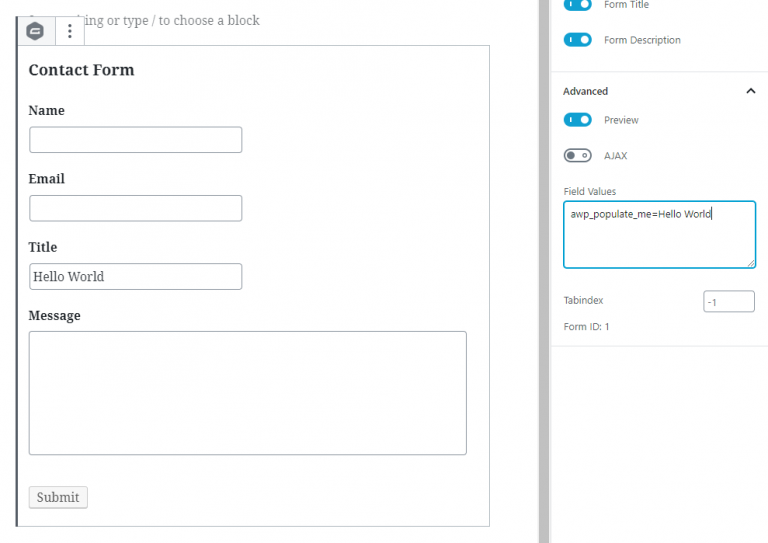Click the Advanced panel heading
768x543 pixels.
[585, 92]
